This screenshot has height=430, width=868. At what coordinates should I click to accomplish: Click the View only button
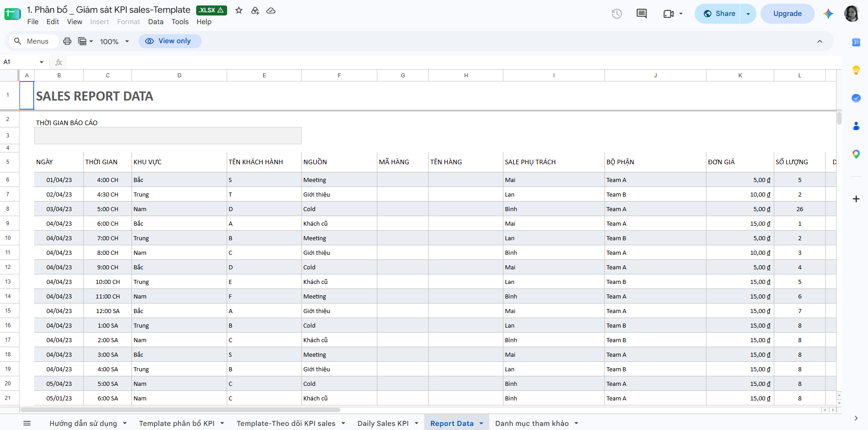click(170, 41)
